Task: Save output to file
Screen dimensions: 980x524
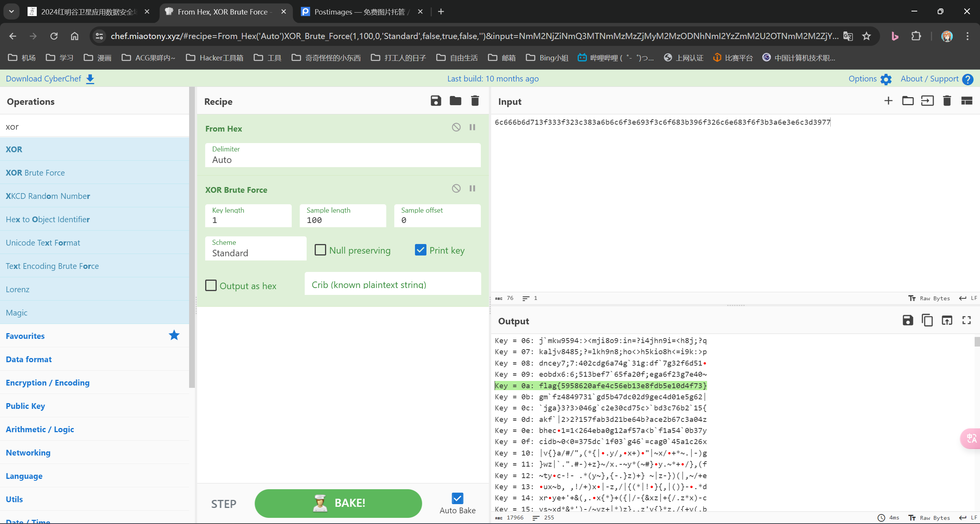Action: [x=908, y=321]
